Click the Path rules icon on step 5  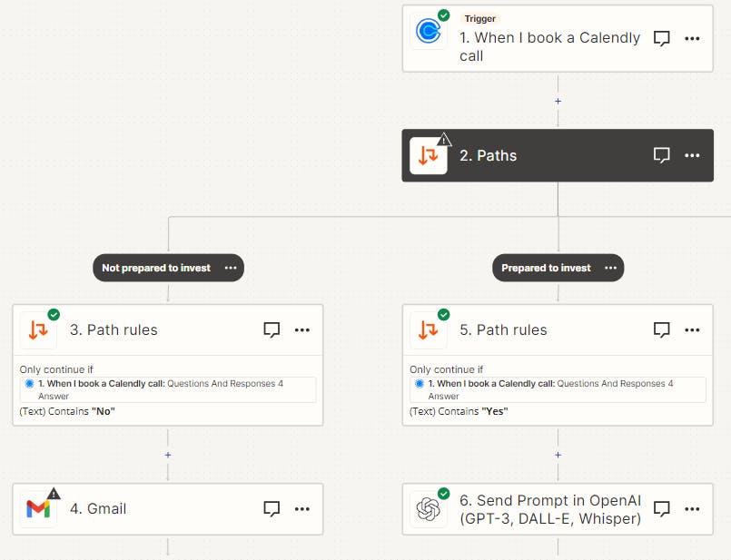428,329
